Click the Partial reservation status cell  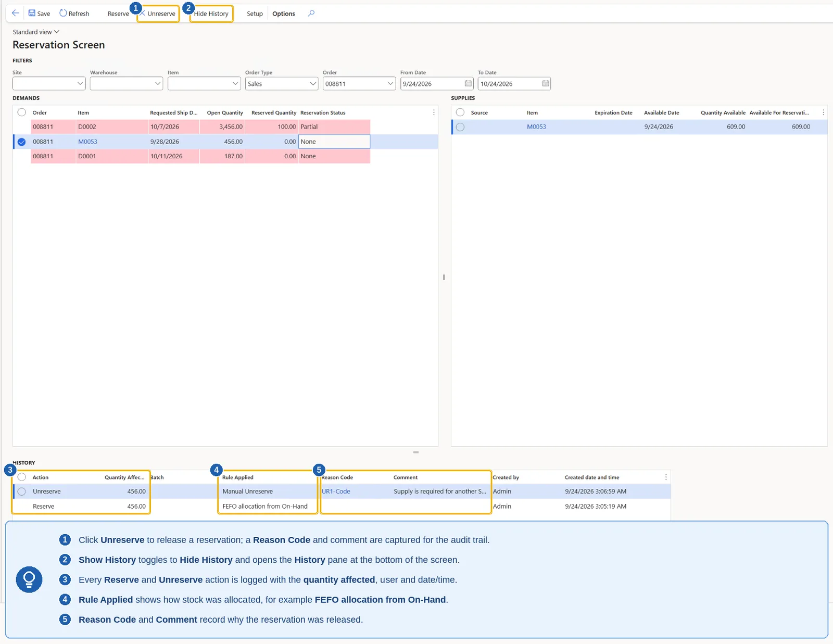pos(334,127)
